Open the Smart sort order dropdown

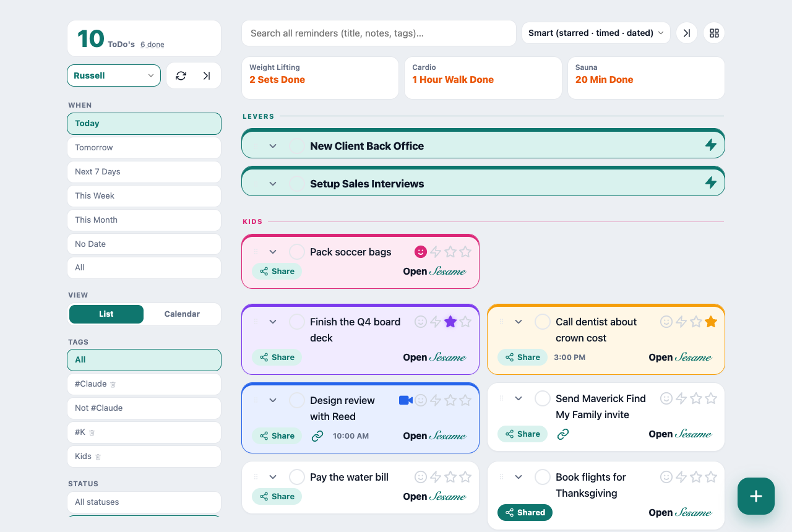(596, 33)
